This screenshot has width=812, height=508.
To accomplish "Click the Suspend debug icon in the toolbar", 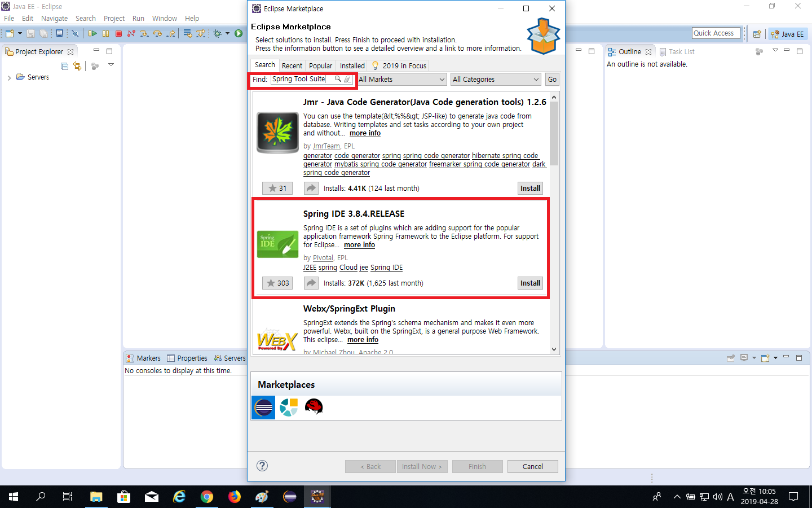I will click(x=105, y=33).
